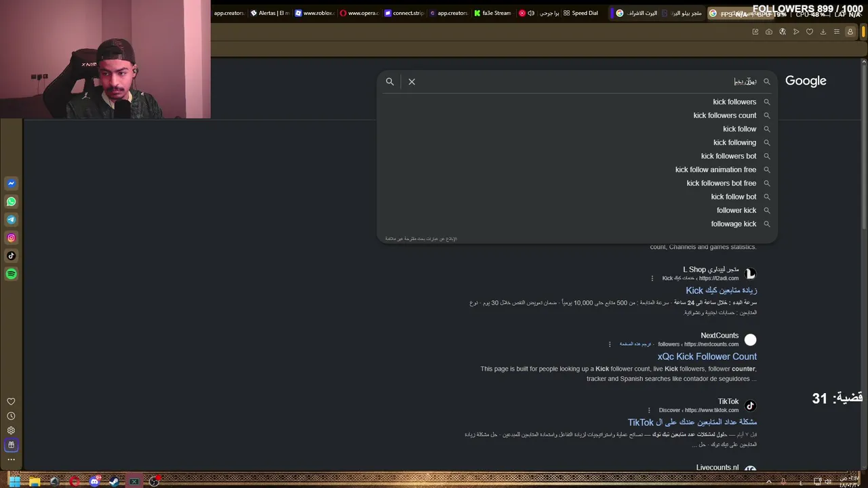Open Telegram in the Opera sidebar
The width and height of the screenshot is (868, 488).
point(11,220)
